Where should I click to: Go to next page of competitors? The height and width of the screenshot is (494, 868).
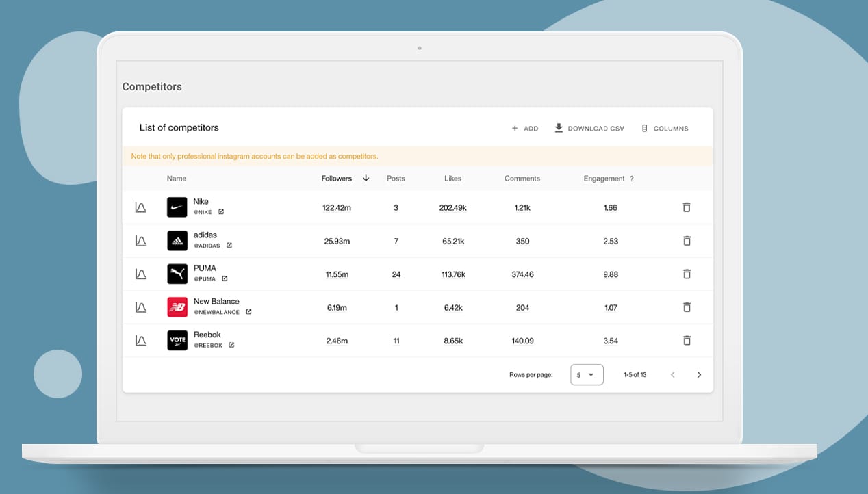coord(699,375)
